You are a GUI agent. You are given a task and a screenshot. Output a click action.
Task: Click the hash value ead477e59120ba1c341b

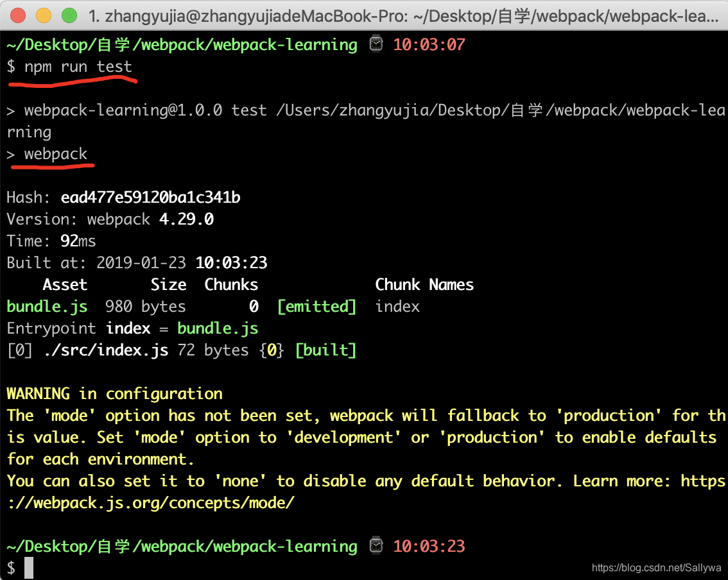click(x=150, y=197)
